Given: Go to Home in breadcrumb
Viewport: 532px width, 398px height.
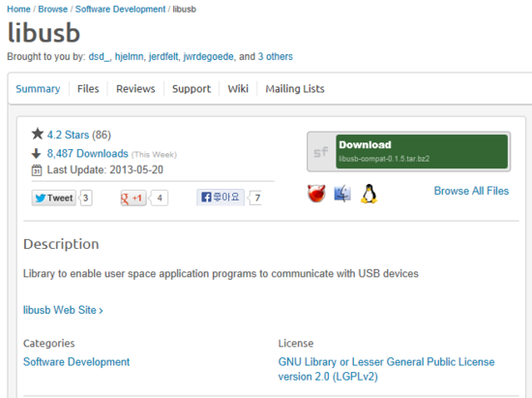Looking at the screenshot, I should point(18,9).
